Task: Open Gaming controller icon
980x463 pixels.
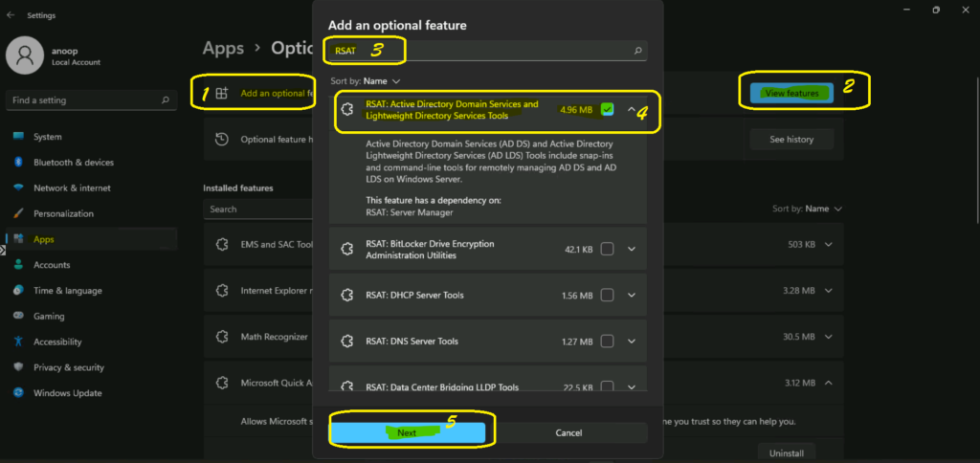Action: [18, 316]
